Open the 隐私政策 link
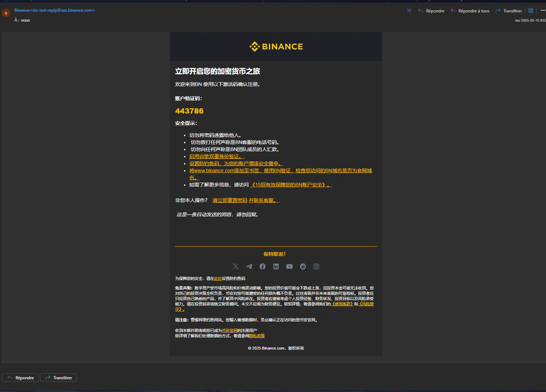The image size is (546, 392). tap(257, 336)
